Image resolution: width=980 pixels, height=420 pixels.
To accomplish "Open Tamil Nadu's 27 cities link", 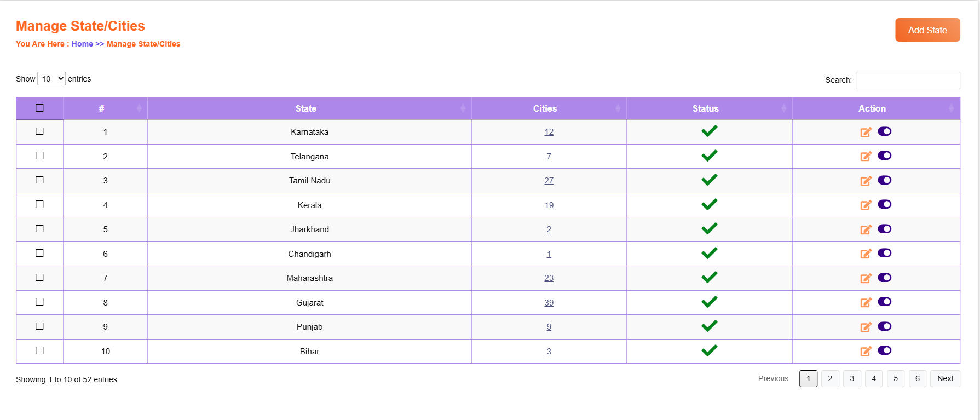I will 549,181.
